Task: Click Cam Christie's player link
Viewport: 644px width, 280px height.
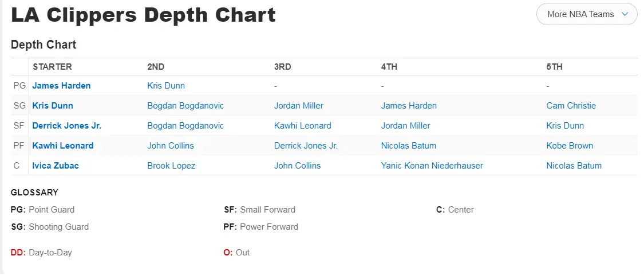Action: point(571,106)
